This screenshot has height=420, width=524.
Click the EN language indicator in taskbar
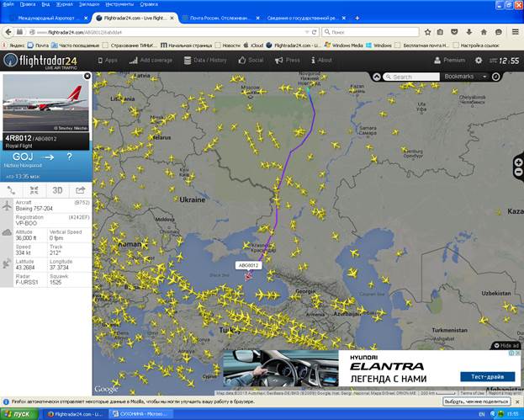coord(482,414)
